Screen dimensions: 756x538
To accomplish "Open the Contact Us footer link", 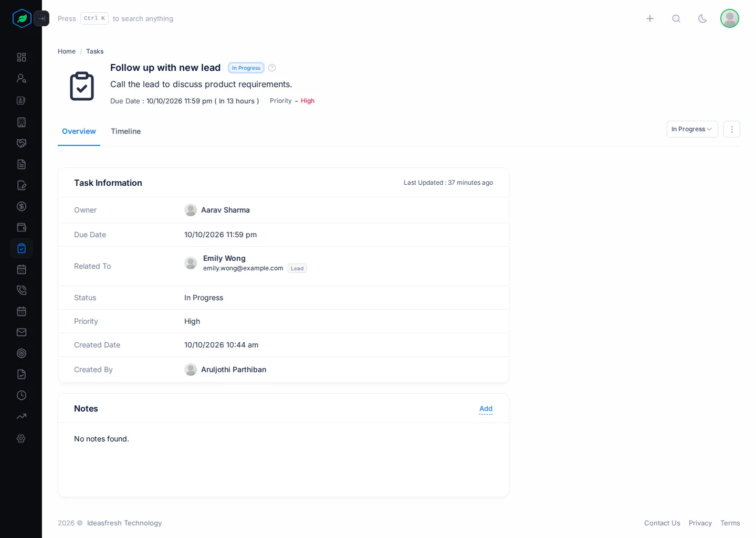I will click(662, 523).
